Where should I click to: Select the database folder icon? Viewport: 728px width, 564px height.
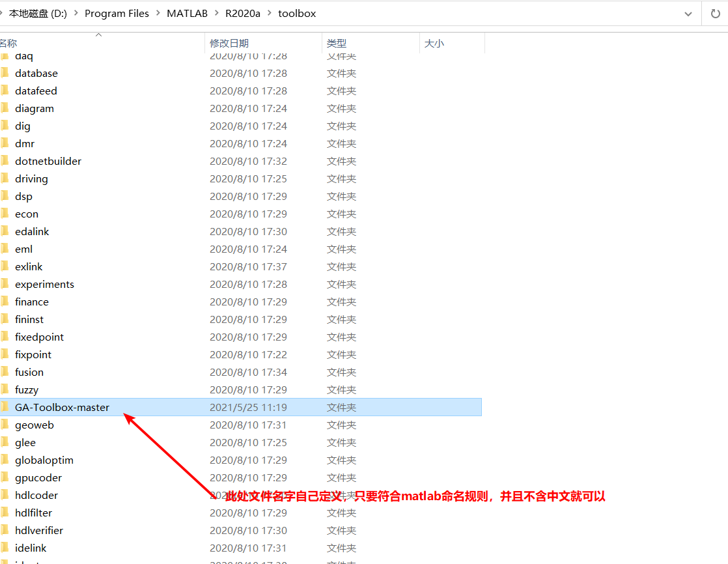pos(5,73)
